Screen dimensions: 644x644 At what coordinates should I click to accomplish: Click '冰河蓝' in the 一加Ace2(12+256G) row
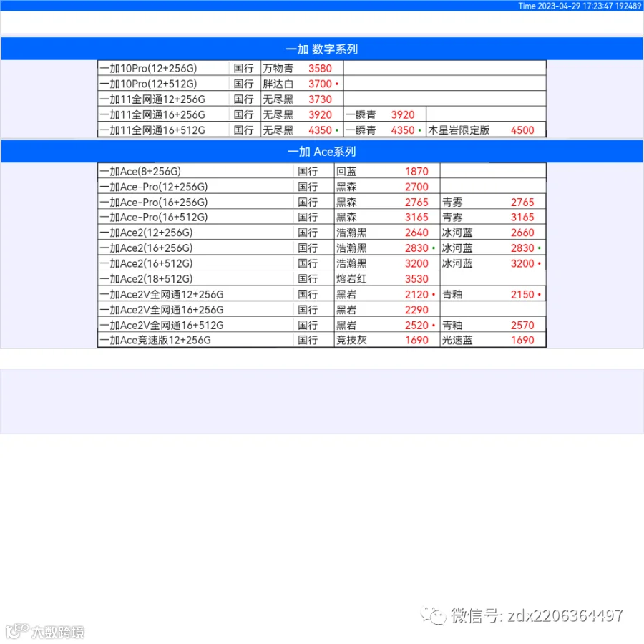(457, 233)
